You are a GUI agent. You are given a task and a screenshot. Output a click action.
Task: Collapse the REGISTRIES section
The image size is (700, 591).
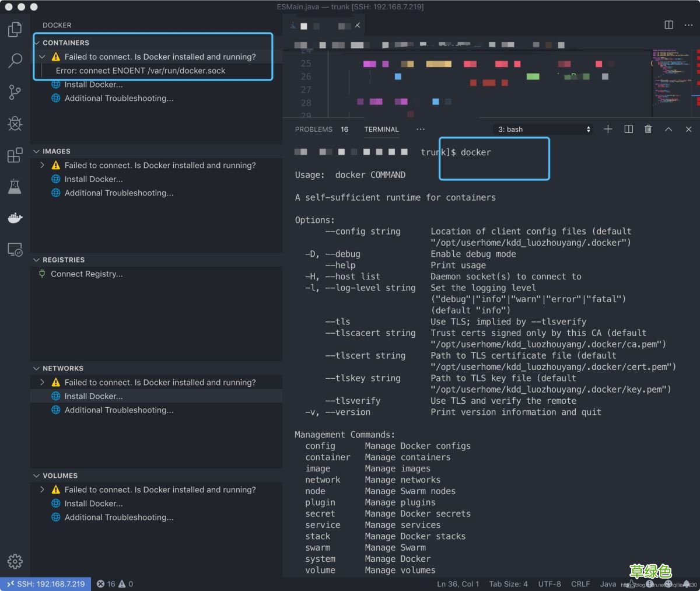pyautogui.click(x=37, y=260)
